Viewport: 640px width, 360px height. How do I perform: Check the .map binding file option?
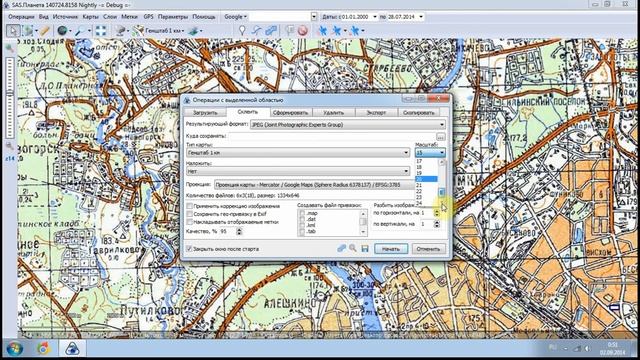(302, 213)
